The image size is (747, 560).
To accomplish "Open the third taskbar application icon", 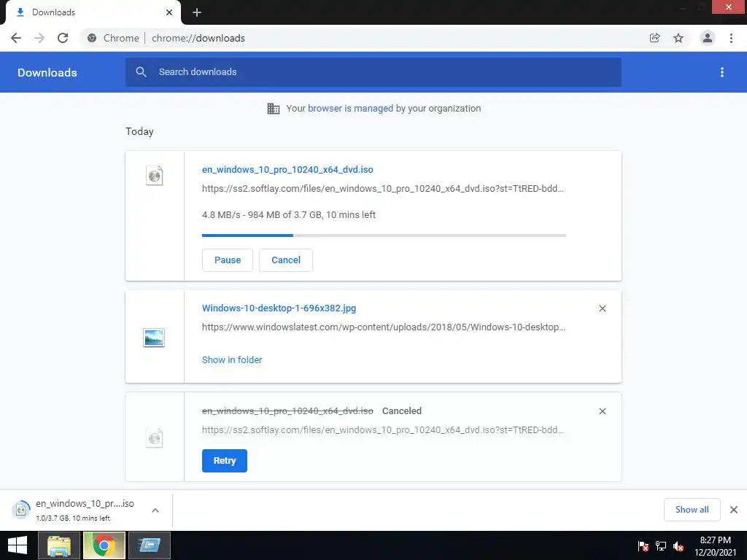I will point(150,545).
